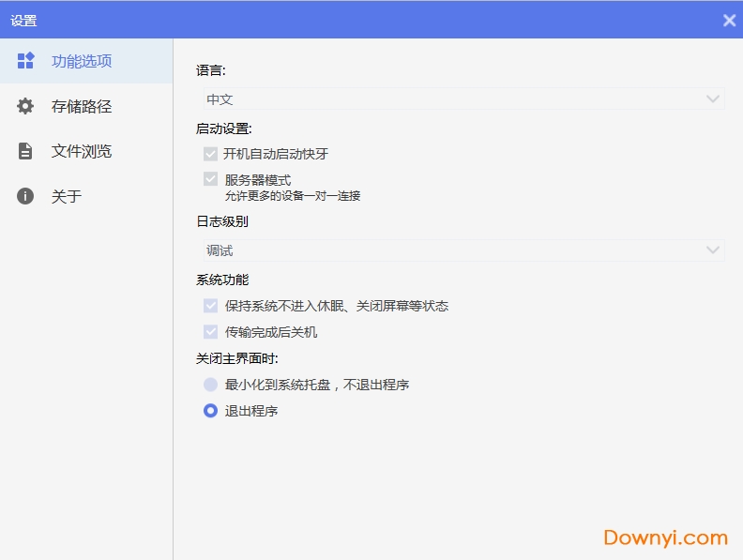The image size is (743, 560).
Task: Go to the 文件浏览 section
Action: (x=82, y=151)
